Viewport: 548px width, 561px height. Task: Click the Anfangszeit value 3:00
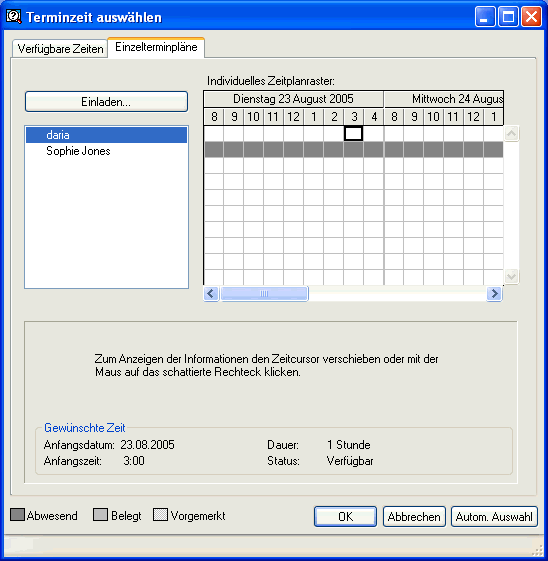(x=134, y=460)
